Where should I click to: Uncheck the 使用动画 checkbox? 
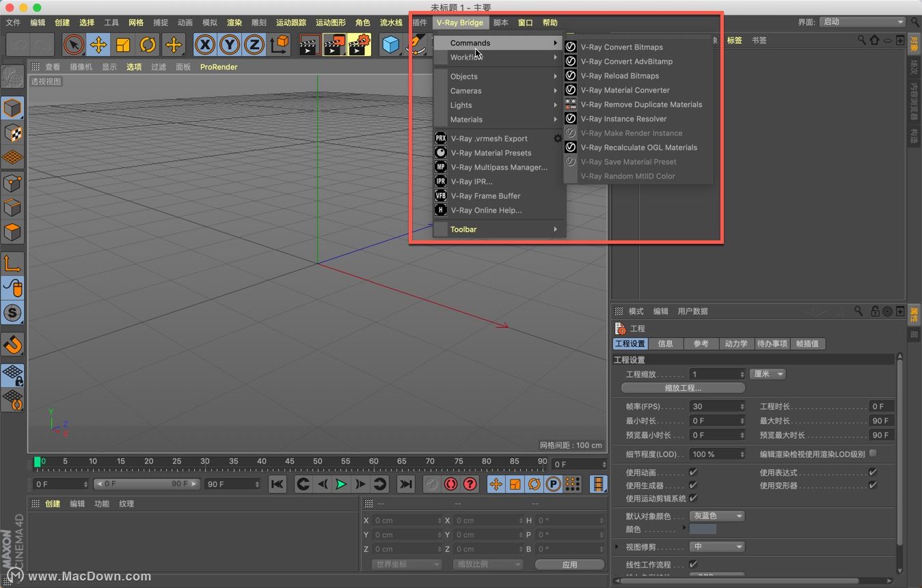pyautogui.click(x=693, y=472)
